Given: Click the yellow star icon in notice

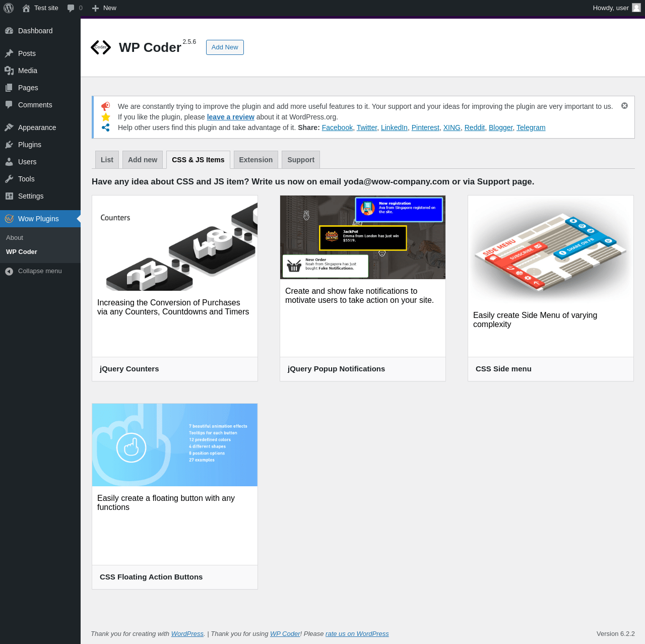Looking at the screenshot, I should (106, 117).
